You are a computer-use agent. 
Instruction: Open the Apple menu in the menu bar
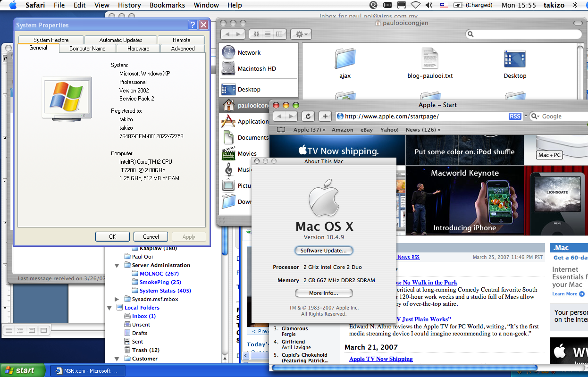click(13, 5)
